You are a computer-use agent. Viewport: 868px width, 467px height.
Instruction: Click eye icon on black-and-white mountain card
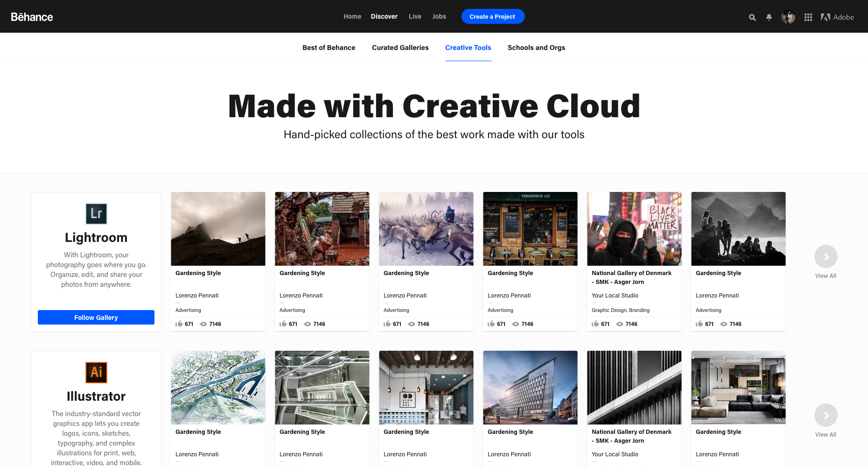[x=724, y=324]
